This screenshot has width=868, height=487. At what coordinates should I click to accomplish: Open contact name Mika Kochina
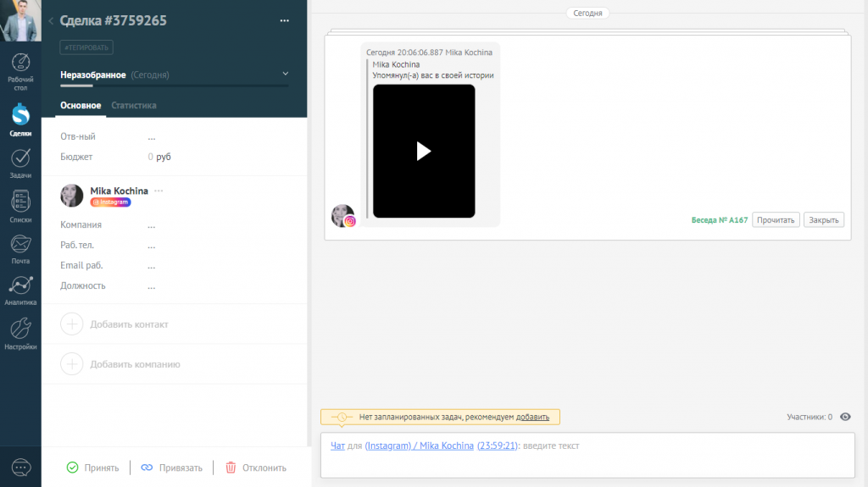119,191
